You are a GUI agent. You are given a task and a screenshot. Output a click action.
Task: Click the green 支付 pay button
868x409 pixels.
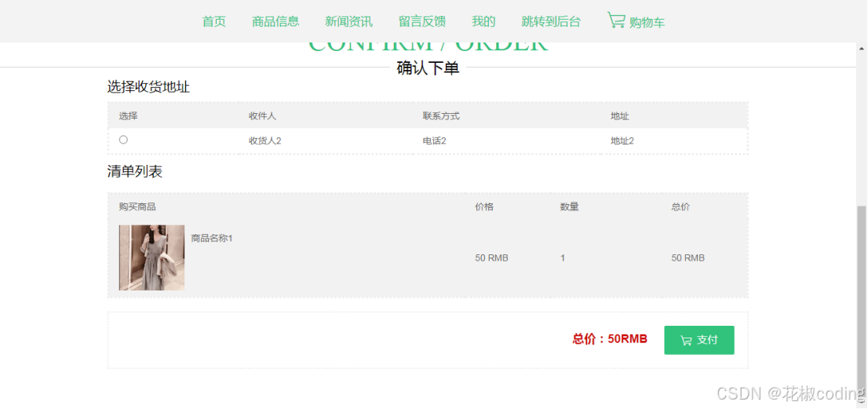click(699, 340)
